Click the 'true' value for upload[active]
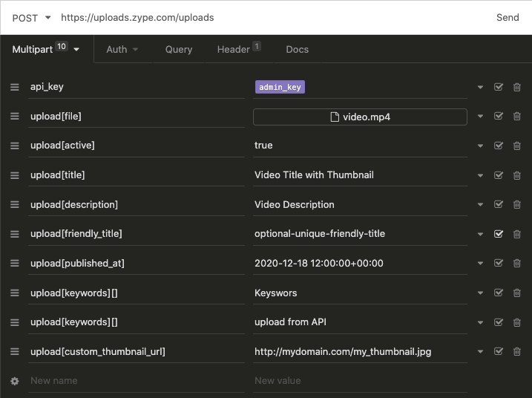Image resolution: width=532 pixels, height=398 pixels. 263,146
